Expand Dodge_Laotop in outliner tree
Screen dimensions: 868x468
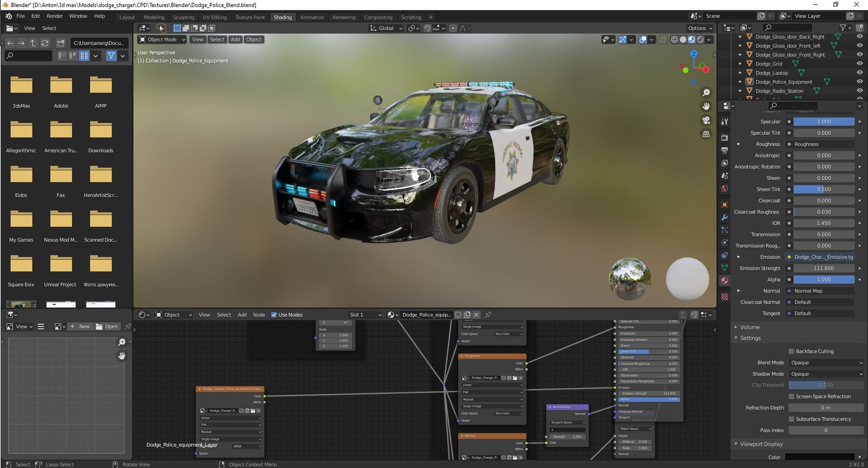tap(740, 73)
